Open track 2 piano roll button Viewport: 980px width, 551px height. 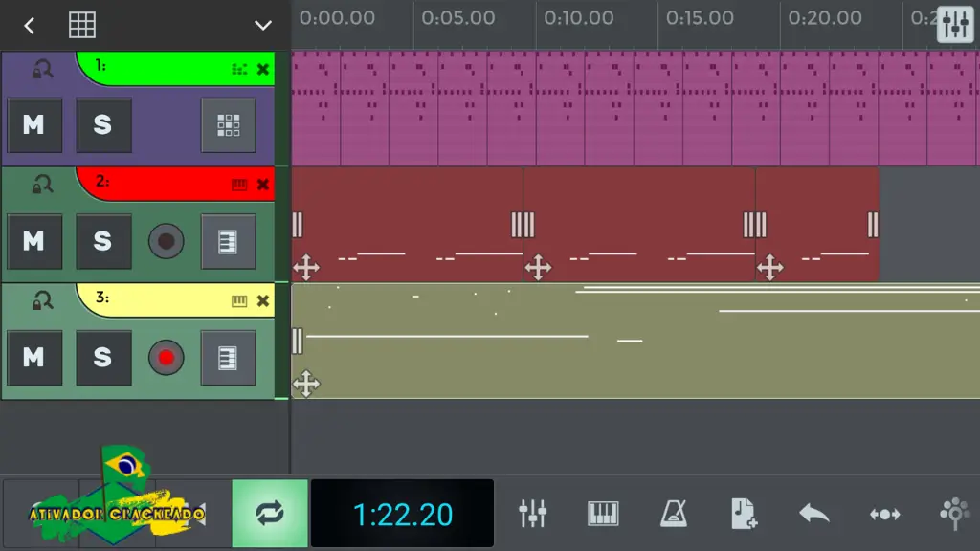(228, 241)
